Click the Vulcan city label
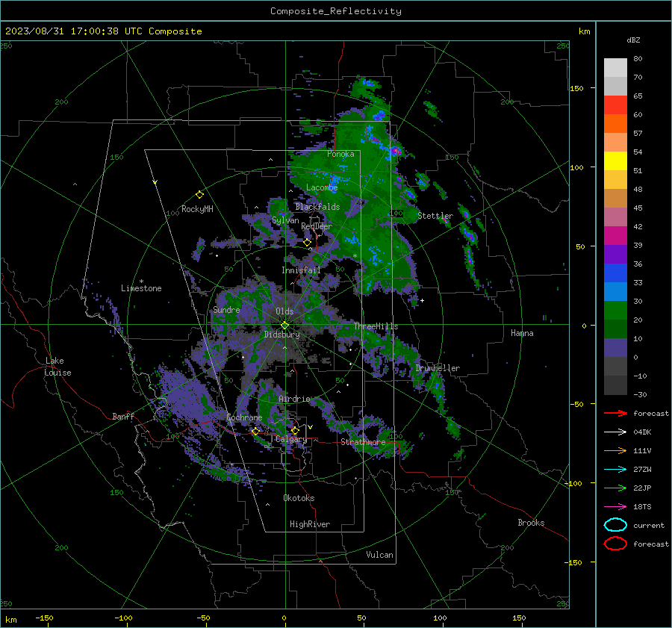The width and height of the screenshot is (672, 628). click(380, 555)
